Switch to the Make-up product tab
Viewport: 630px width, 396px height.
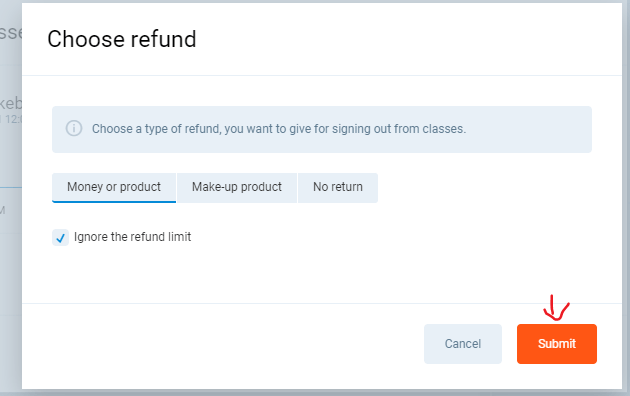[237, 188]
